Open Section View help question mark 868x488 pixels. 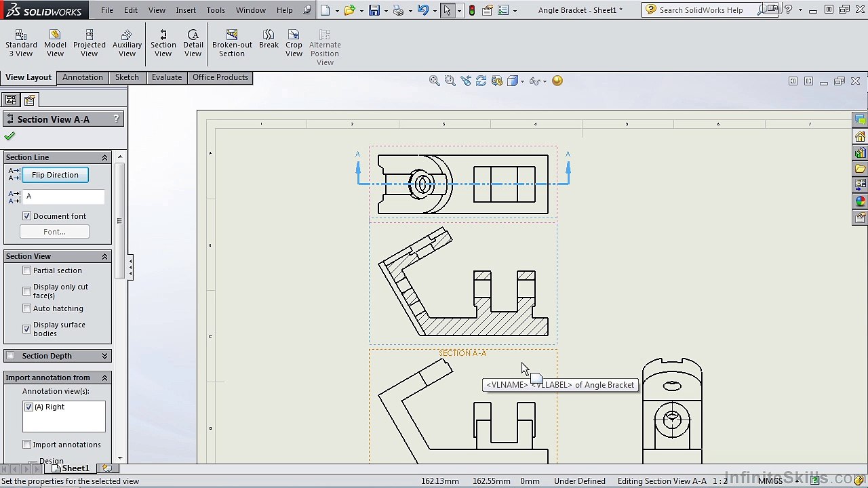tap(116, 119)
